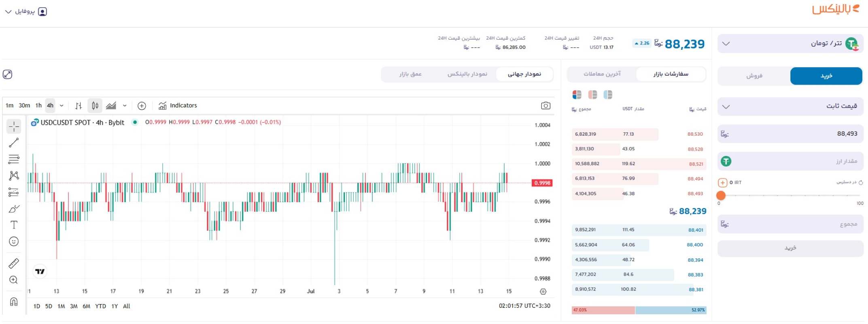Switch to Balinex chart tab
868x324 pixels.
(467, 74)
